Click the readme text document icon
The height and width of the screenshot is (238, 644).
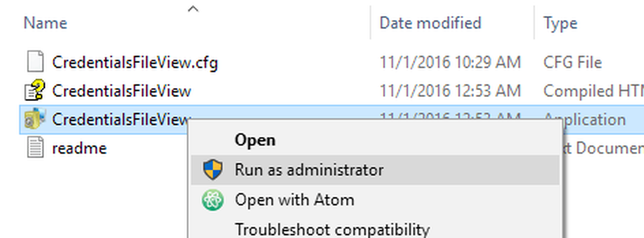point(35,148)
